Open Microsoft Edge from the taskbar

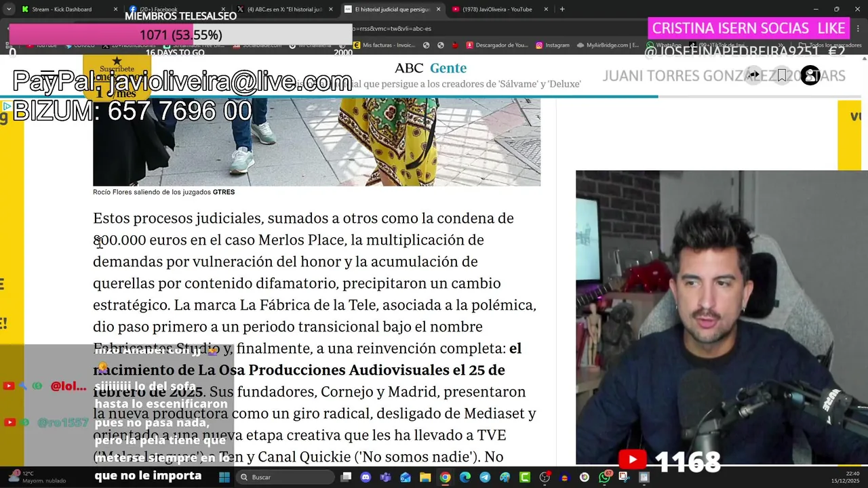(x=465, y=477)
